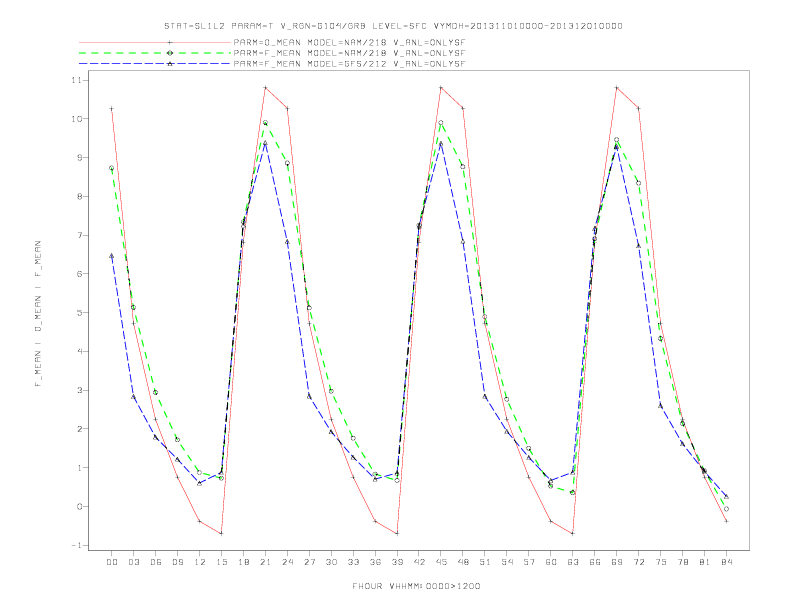Click the chart title starting with STAT=SL1L2
Viewport: 792px width, 612px height.
[x=393, y=26]
